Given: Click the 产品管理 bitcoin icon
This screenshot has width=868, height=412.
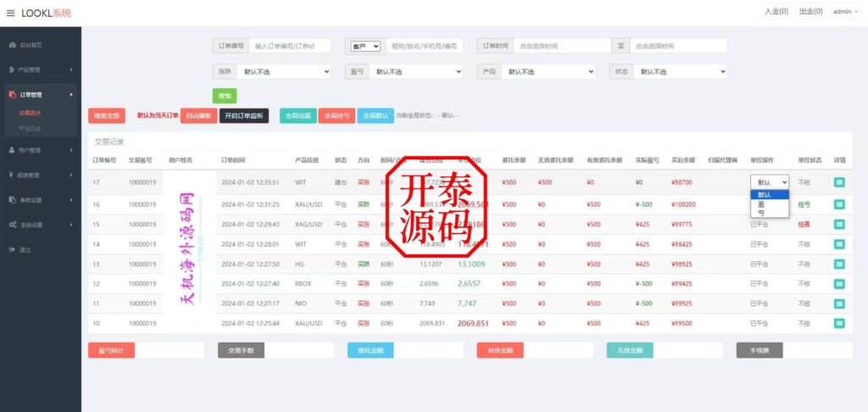Looking at the screenshot, I should tap(12, 70).
